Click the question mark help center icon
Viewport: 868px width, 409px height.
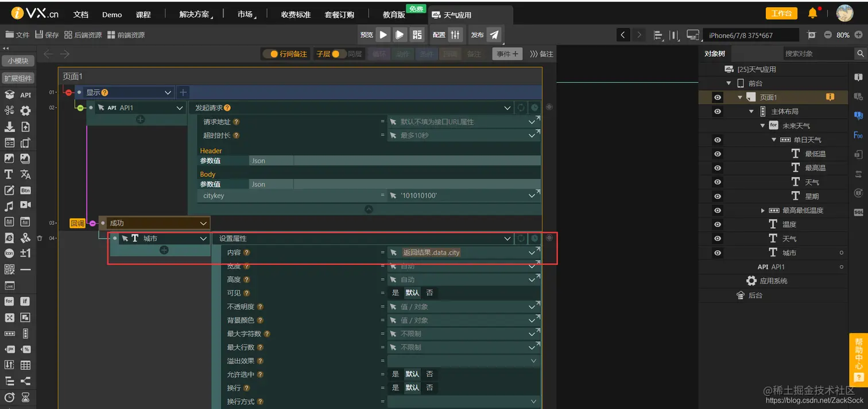click(858, 377)
